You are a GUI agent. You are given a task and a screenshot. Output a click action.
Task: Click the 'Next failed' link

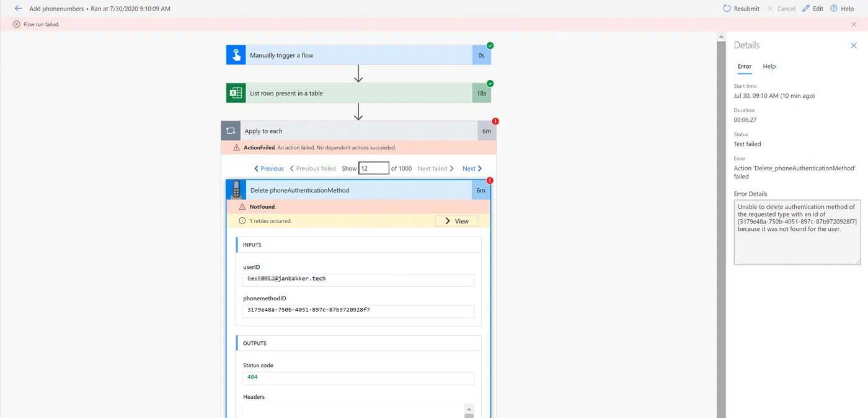click(436, 168)
